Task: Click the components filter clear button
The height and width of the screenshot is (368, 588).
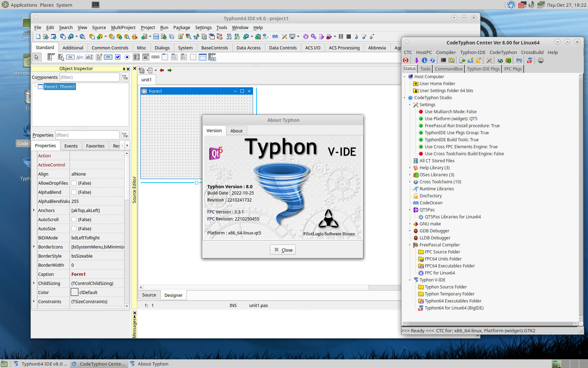Action: tap(125, 77)
